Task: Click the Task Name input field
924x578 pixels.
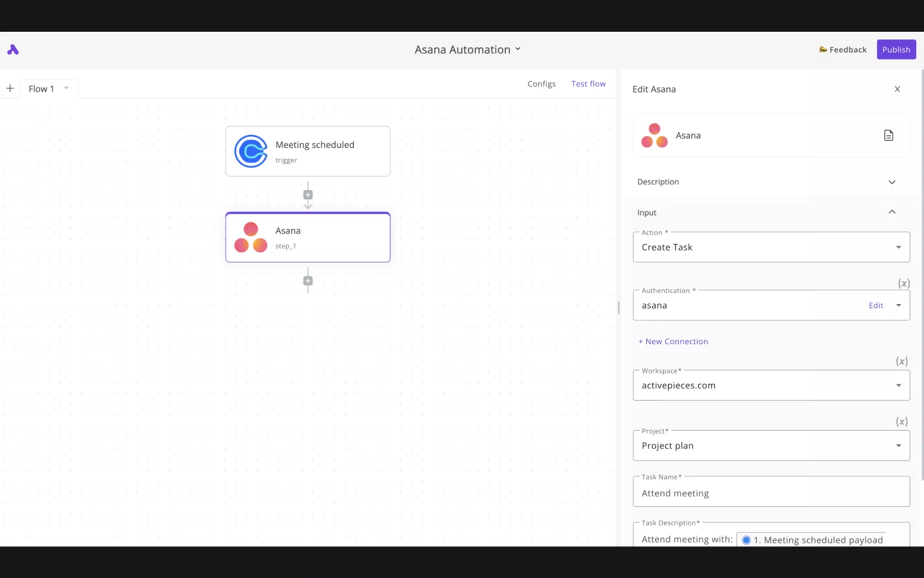Action: 771,493
